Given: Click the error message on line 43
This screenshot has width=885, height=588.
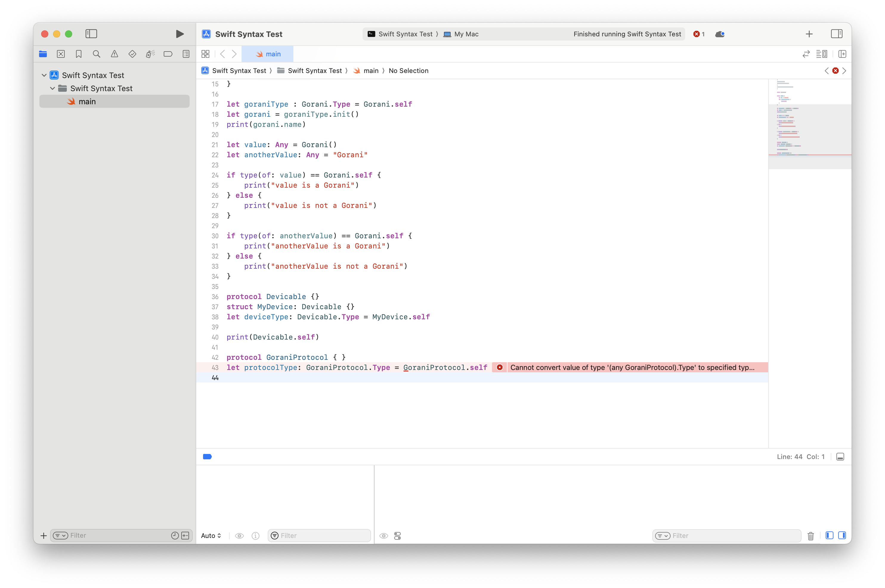Looking at the screenshot, I should pos(632,368).
